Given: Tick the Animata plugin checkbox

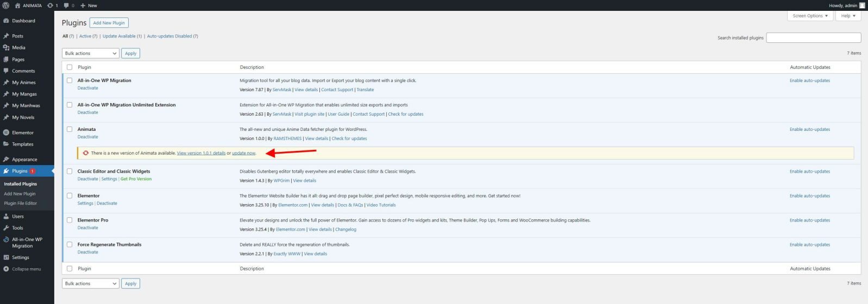Looking at the screenshot, I should pyautogui.click(x=70, y=129).
